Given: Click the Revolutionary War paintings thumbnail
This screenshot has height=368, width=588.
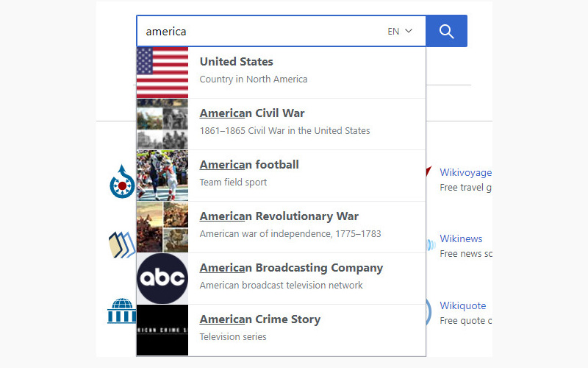Looking at the screenshot, I should click(162, 227).
